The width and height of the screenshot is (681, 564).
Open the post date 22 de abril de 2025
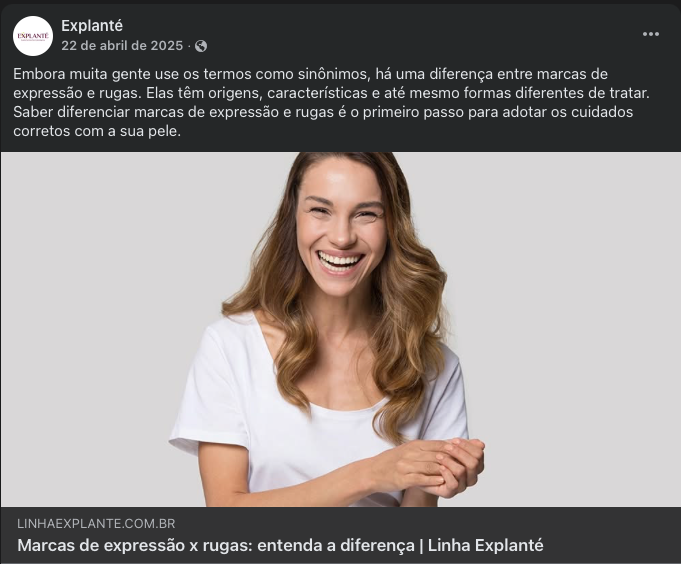click(x=122, y=46)
